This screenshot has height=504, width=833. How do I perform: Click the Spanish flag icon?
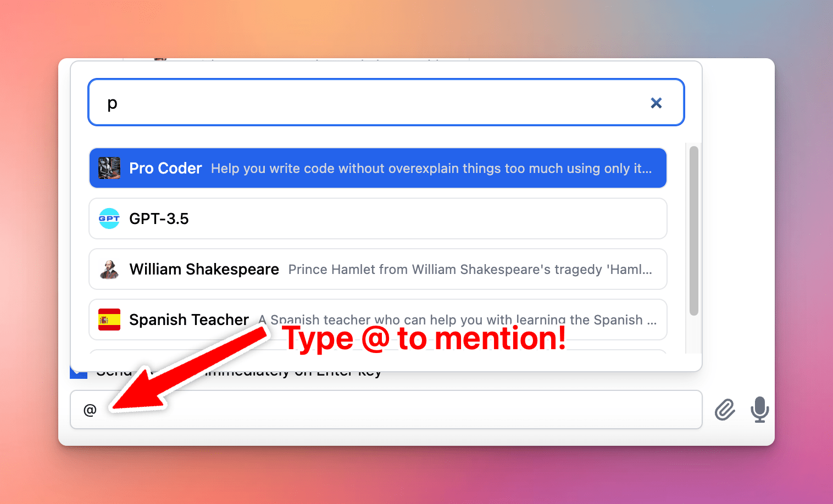point(109,320)
